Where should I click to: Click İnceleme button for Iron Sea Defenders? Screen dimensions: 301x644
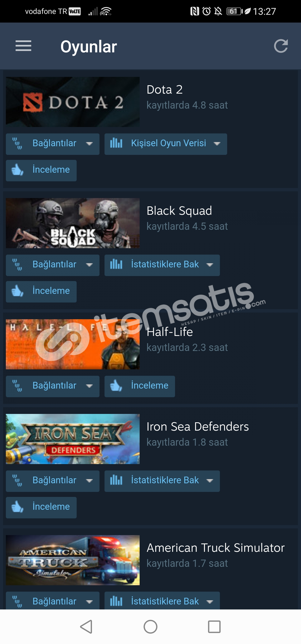41,508
